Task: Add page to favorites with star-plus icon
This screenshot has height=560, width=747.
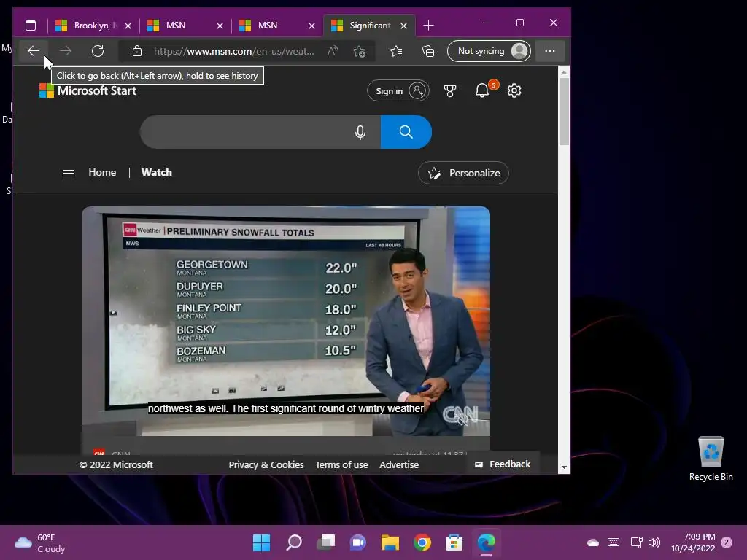Action: tap(359, 51)
